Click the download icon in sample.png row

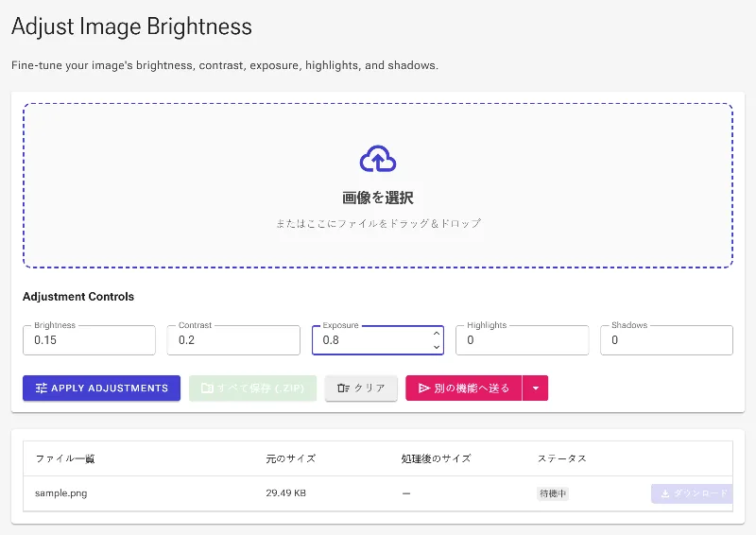tap(665, 493)
